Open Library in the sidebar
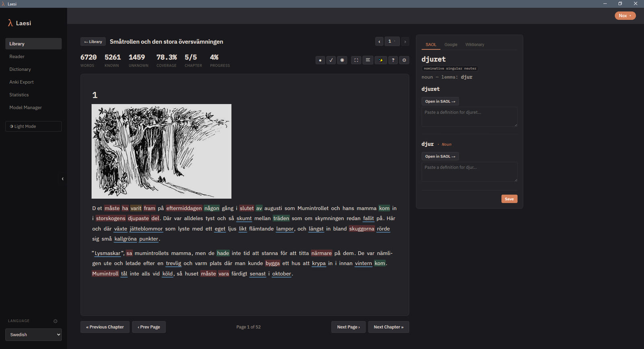 coord(33,44)
